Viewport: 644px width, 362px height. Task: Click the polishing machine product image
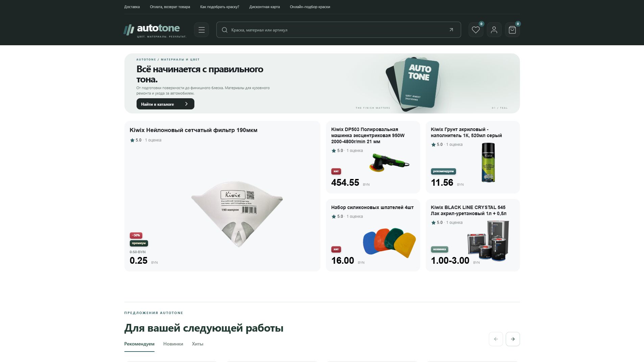point(389,162)
